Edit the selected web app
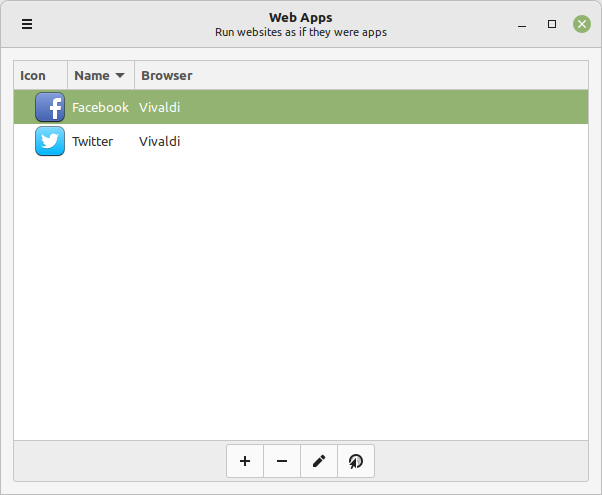The height and width of the screenshot is (495, 602). click(x=319, y=461)
